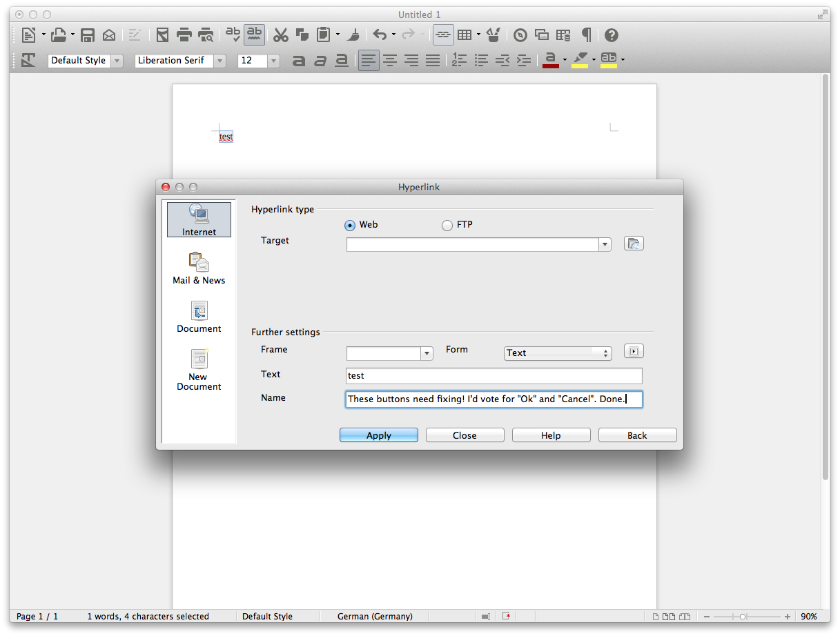Click the Justified alignment icon

[433, 61]
